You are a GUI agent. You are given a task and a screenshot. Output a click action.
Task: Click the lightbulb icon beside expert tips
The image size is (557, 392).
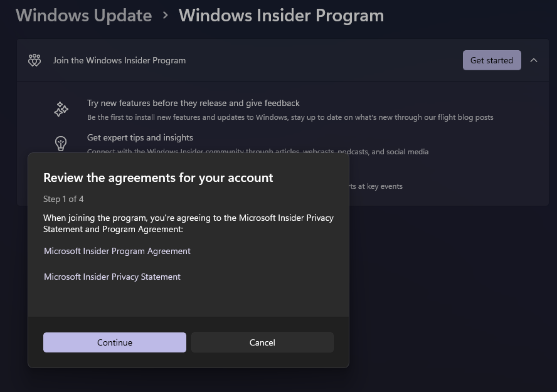61,144
